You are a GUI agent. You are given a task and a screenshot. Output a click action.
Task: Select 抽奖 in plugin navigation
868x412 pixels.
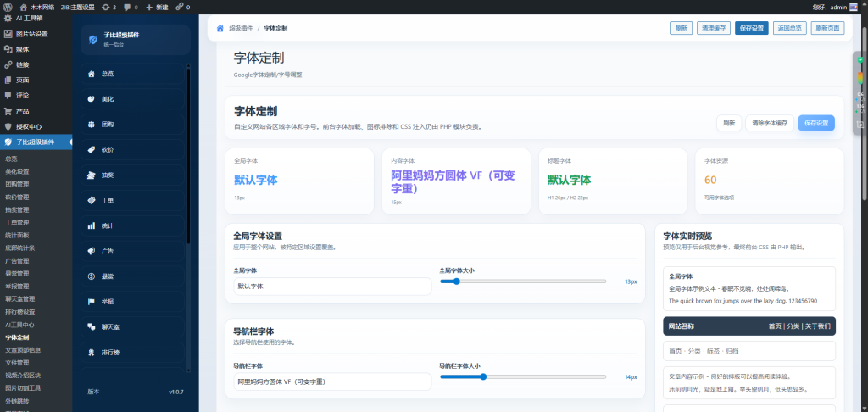click(132, 175)
